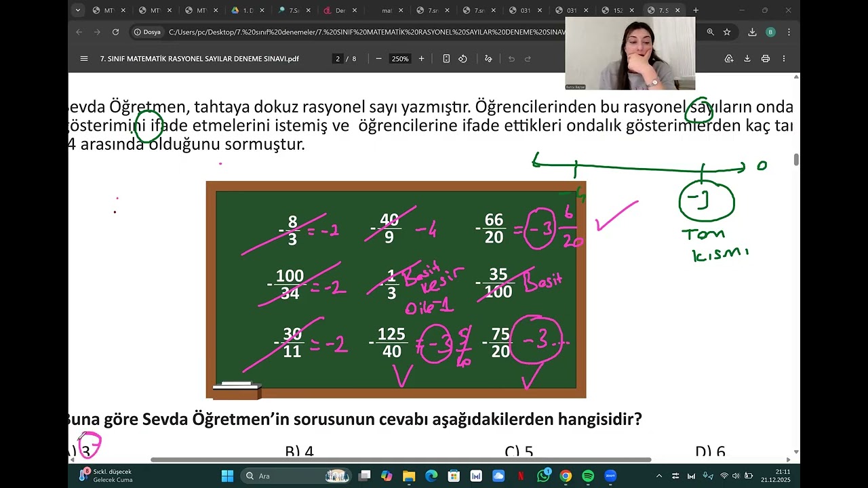Screen dimensions: 868x488
Task: Click the browser zoom magnifier icon
Action: click(710, 32)
